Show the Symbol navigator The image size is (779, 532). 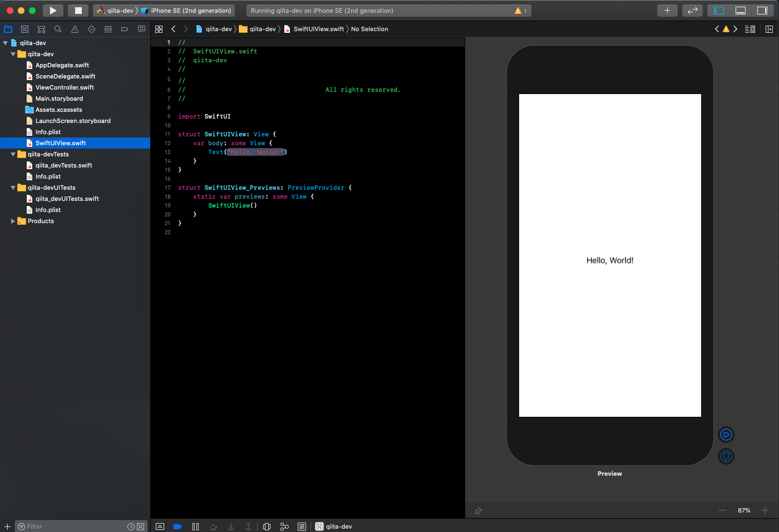click(41, 29)
